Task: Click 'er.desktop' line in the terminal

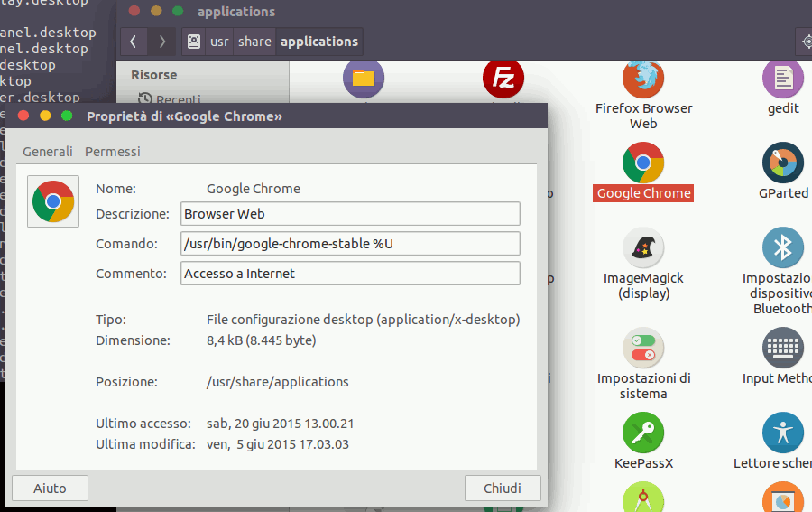Action: click(x=40, y=98)
